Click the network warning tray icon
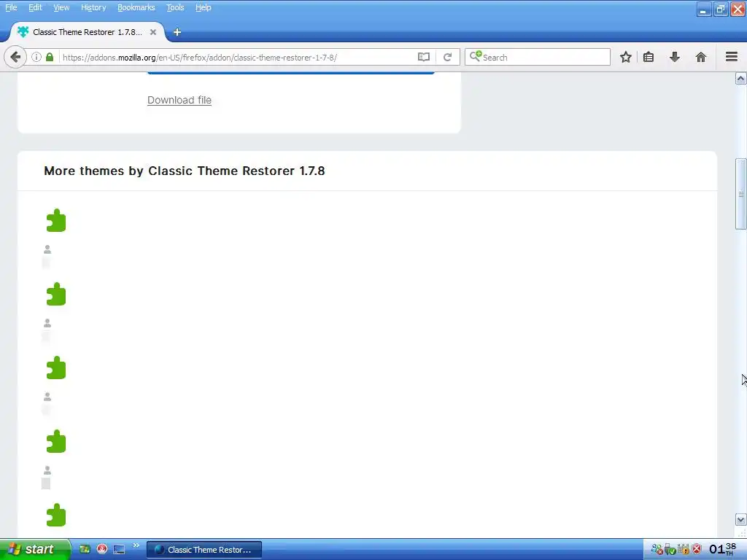Viewport: 747px width, 560px height. (x=683, y=550)
